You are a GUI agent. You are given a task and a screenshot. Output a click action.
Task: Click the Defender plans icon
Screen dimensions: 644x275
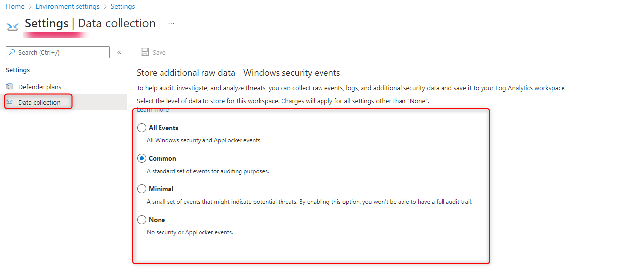pyautogui.click(x=10, y=87)
